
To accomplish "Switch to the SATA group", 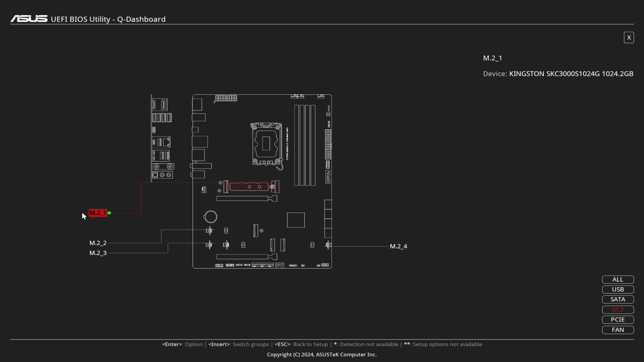I will [x=618, y=300].
